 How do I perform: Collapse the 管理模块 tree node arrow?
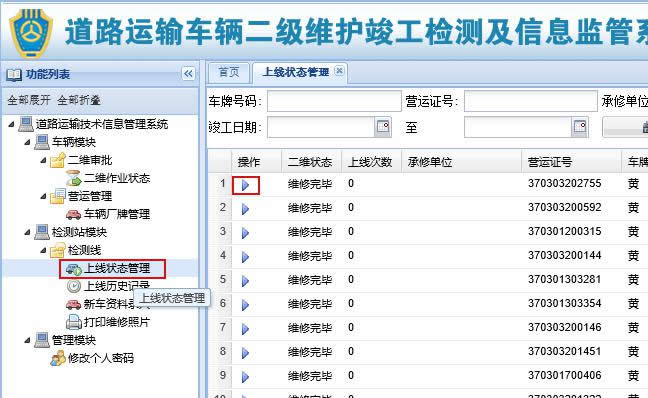point(27,340)
